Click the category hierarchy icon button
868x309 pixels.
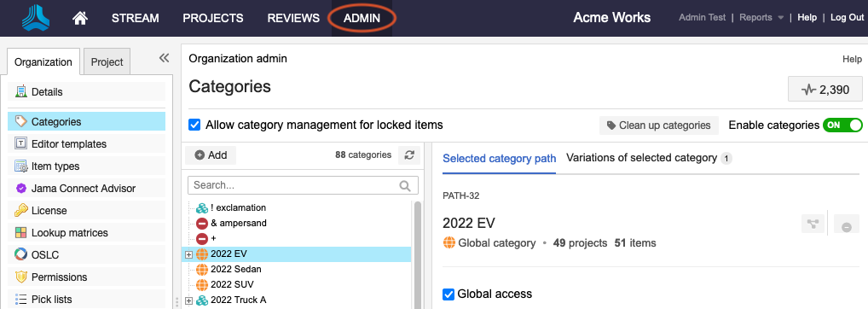(x=813, y=224)
